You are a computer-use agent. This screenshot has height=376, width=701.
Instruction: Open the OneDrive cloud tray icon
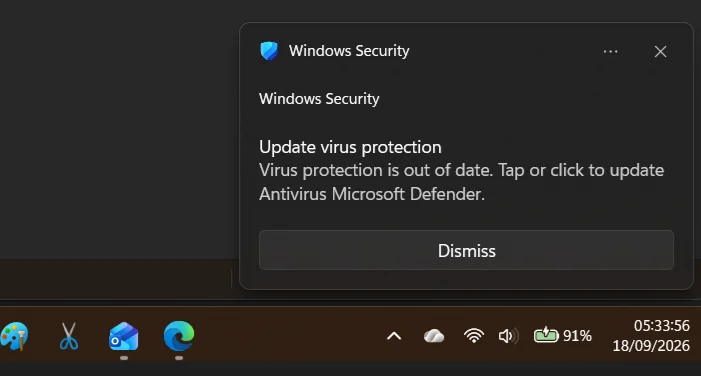pos(434,336)
